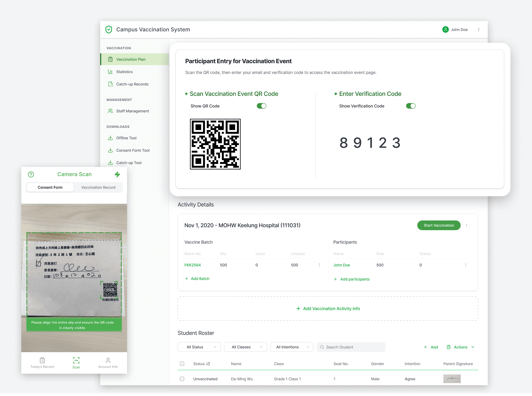Viewport: 532px width, 396px height.
Task: Tap the Scan icon in bottom bar
Action: click(x=76, y=360)
